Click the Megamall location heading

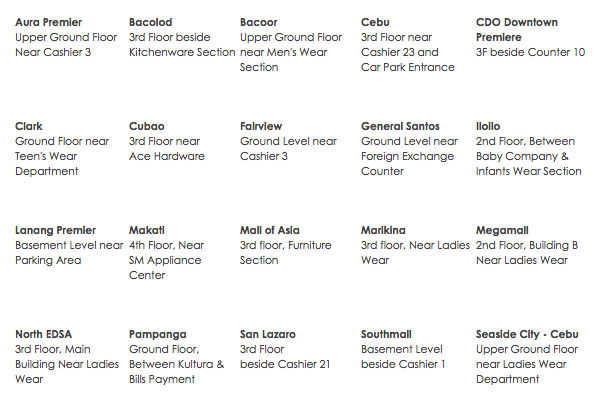coord(503,230)
